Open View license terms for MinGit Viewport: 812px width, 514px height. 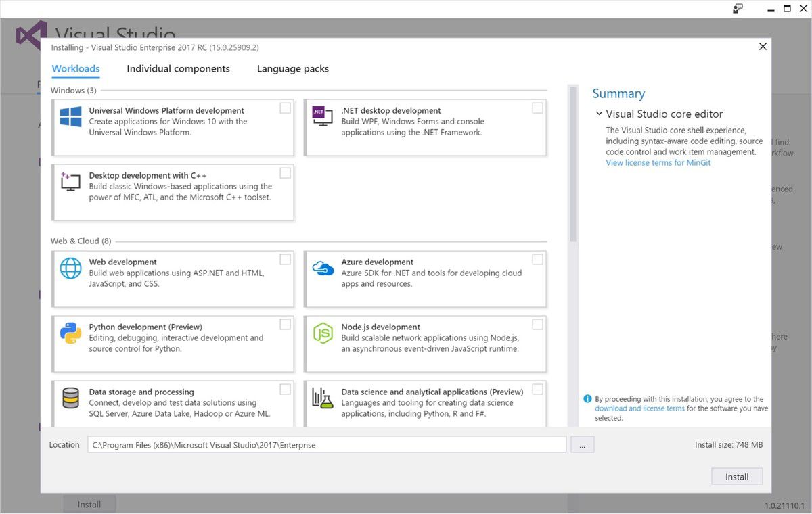[x=658, y=163]
